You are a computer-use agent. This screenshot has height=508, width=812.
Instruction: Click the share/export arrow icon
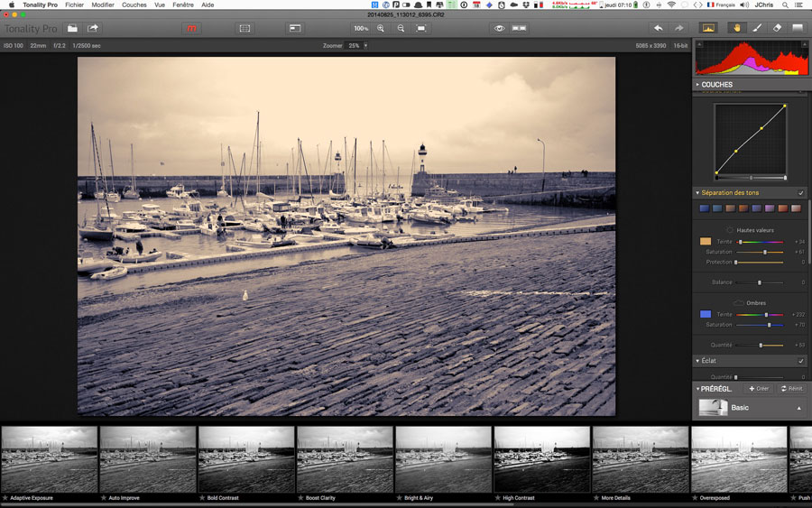(93, 29)
